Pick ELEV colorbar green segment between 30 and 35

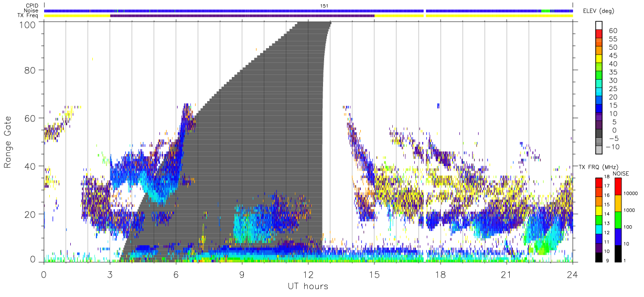[598, 76]
